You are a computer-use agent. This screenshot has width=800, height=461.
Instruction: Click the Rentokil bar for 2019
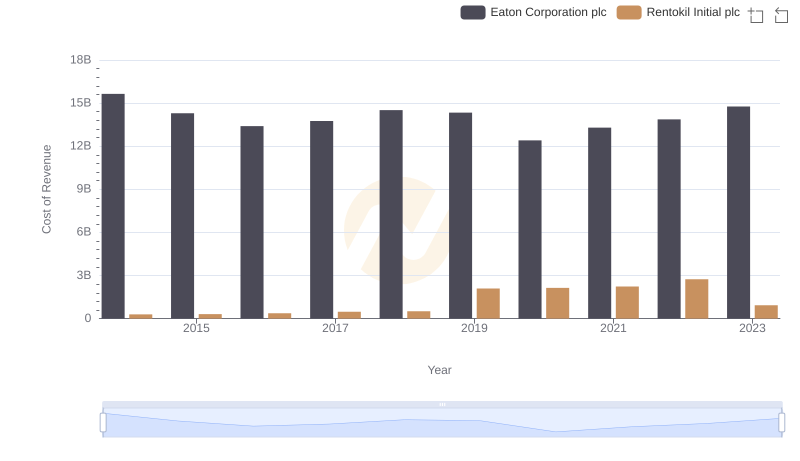(x=488, y=303)
